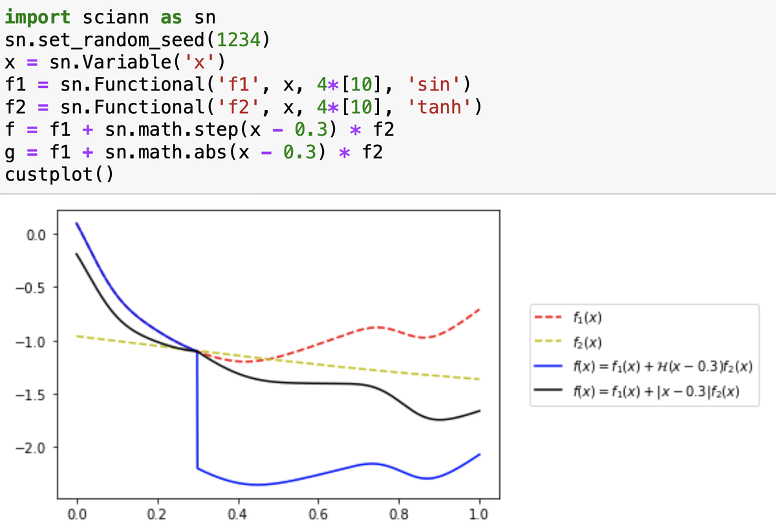Click the f = f1 + sn.math.step line
The width and height of the screenshot is (776, 532).
coord(199,130)
